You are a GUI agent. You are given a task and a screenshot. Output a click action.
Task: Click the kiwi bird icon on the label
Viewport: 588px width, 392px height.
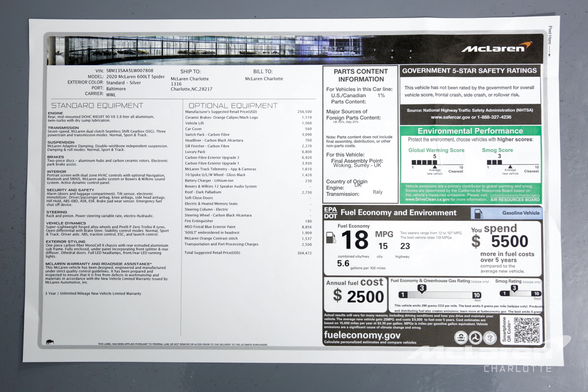(x=50, y=342)
